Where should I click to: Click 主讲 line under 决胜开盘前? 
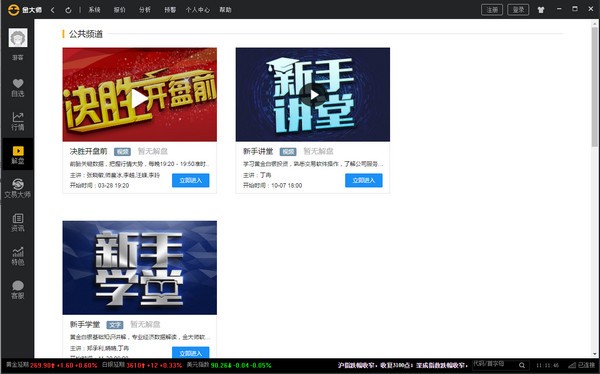(x=115, y=175)
